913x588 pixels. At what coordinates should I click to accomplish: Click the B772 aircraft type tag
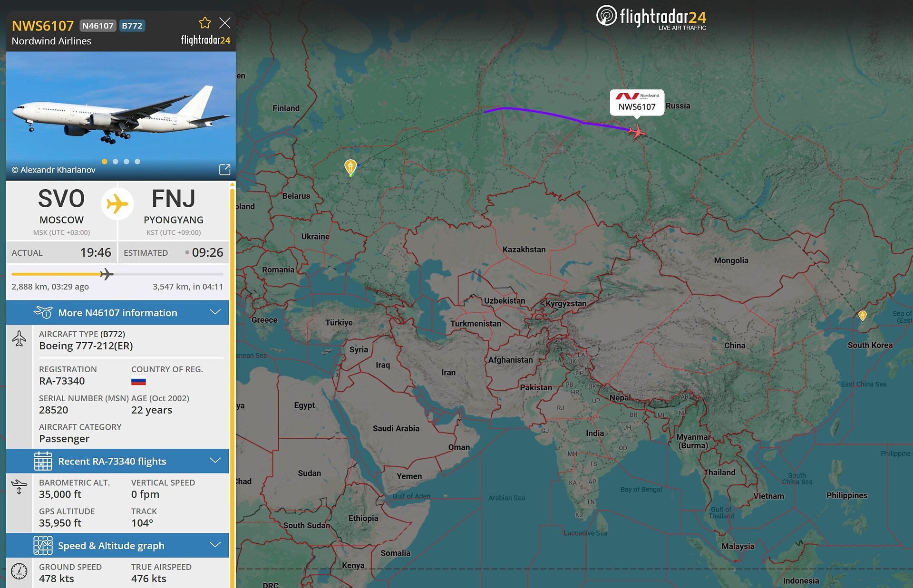pos(132,26)
